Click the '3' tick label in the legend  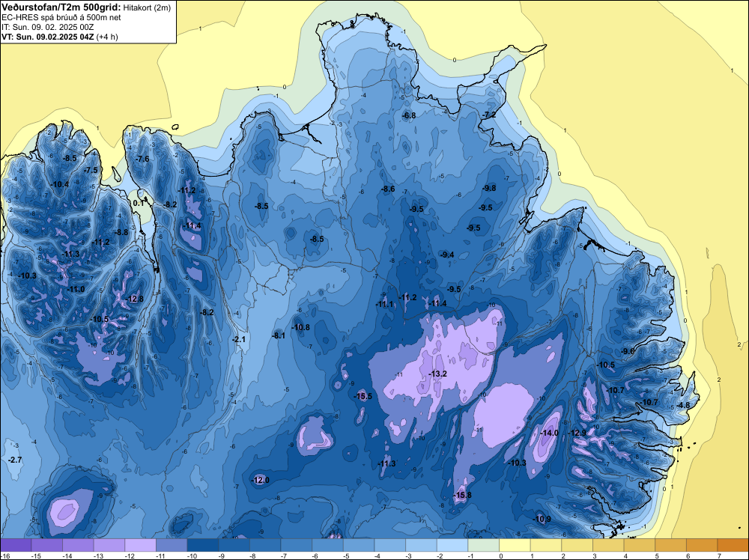[x=595, y=556]
